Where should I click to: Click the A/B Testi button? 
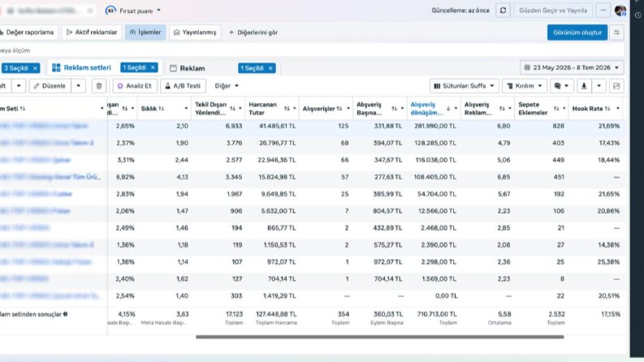click(x=183, y=86)
